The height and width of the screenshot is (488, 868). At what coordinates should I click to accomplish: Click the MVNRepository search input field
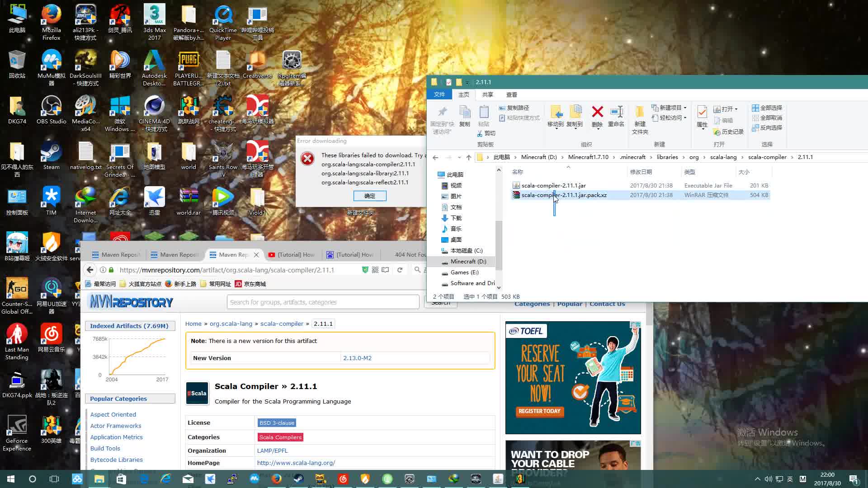[323, 302]
